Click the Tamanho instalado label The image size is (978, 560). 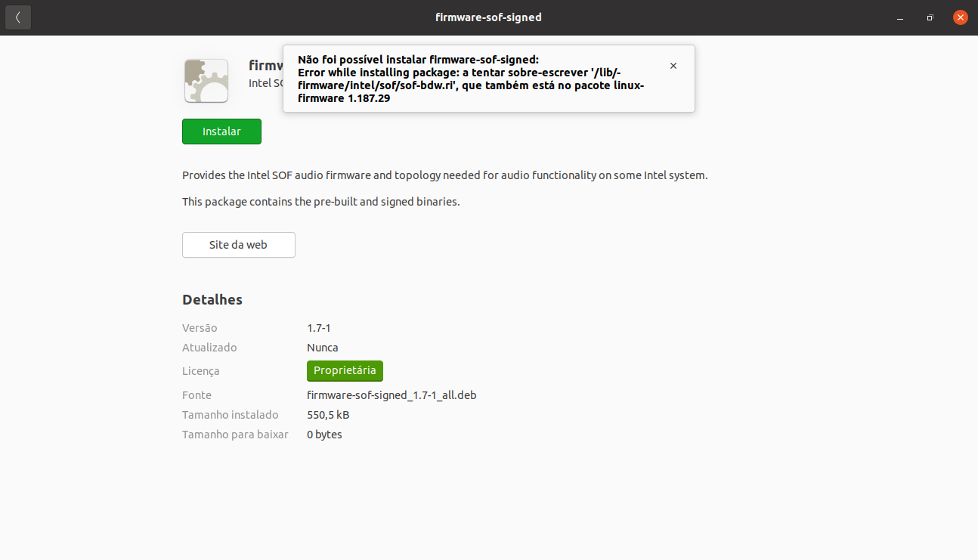pyautogui.click(x=231, y=415)
